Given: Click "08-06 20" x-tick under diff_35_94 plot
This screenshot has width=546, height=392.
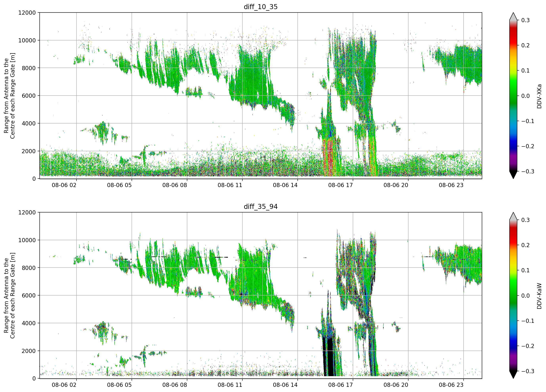Looking at the screenshot, I should pyautogui.click(x=396, y=385).
